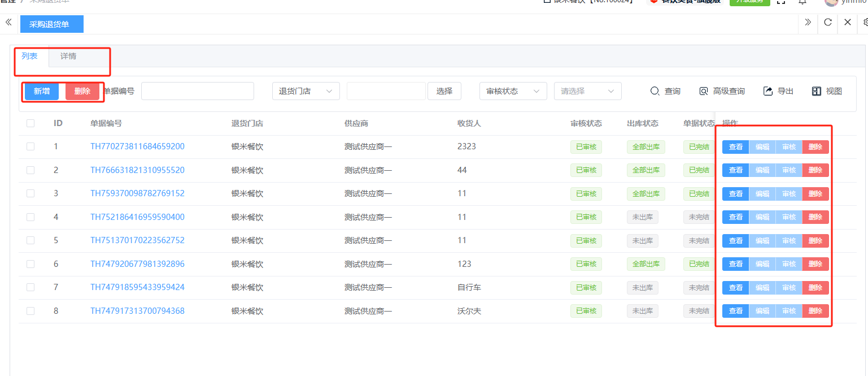Open order link TH770273811684659200
The width and height of the screenshot is (868, 376).
pyautogui.click(x=137, y=146)
